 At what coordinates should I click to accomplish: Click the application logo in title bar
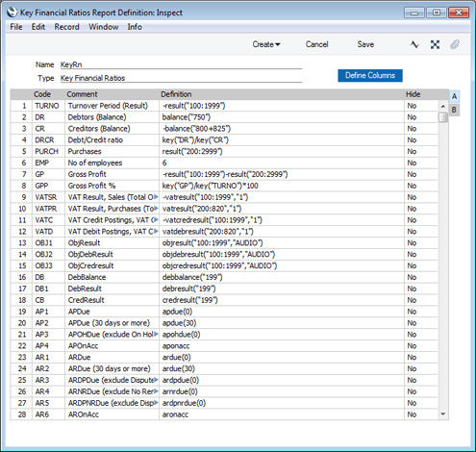12,13
